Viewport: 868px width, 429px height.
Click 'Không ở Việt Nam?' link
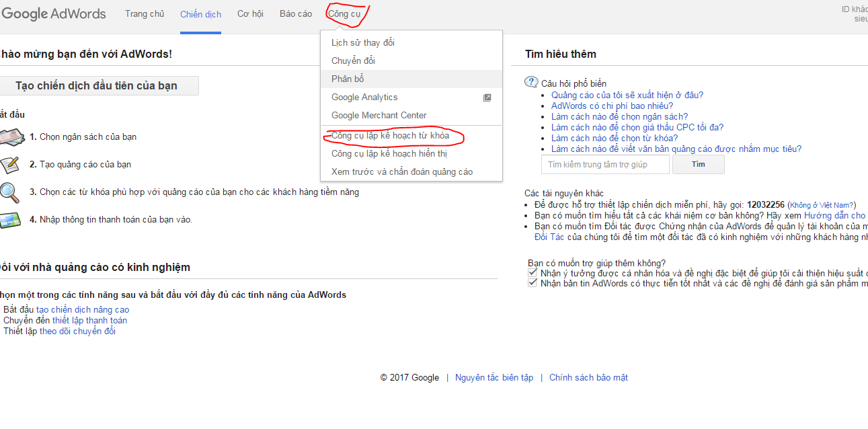coord(822,205)
